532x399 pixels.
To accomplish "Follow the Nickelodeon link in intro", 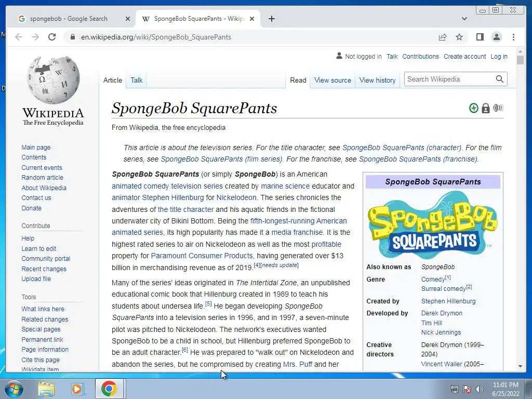I will pos(236,197).
